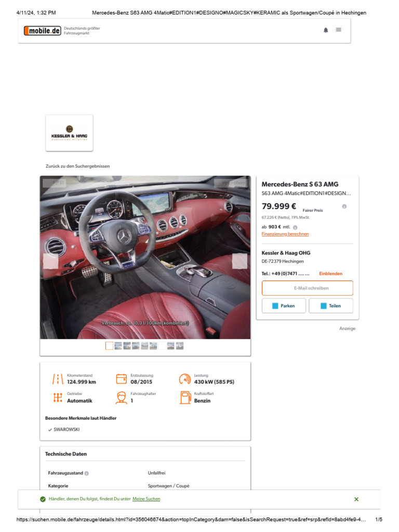Screen dimensions: 399x532
Task: Click info icon next to monthly rate
Action: pyautogui.click(x=295, y=228)
